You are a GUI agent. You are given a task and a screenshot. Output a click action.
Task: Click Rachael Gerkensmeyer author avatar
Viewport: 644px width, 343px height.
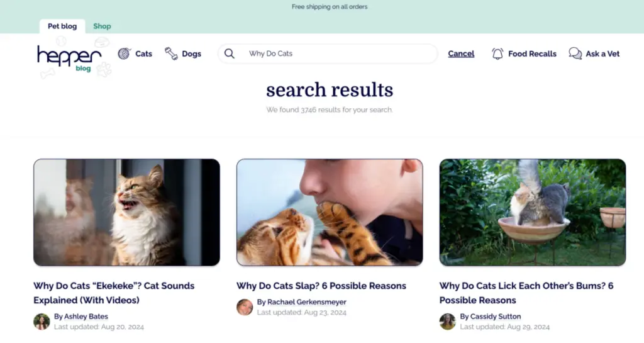pyautogui.click(x=245, y=307)
